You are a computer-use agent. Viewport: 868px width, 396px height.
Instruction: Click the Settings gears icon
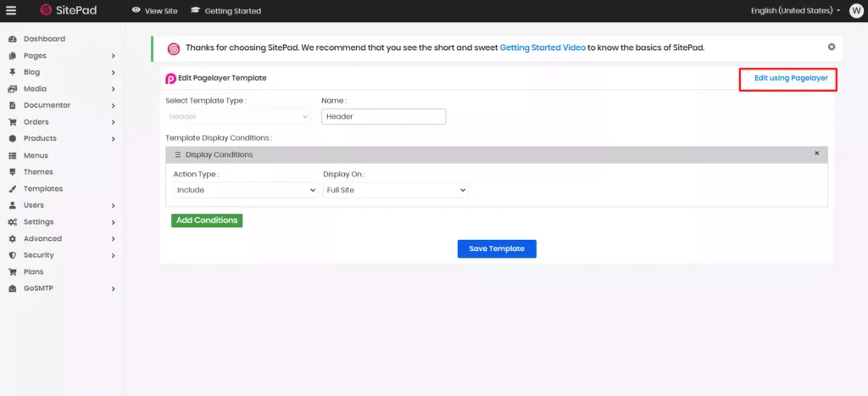(x=12, y=222)
